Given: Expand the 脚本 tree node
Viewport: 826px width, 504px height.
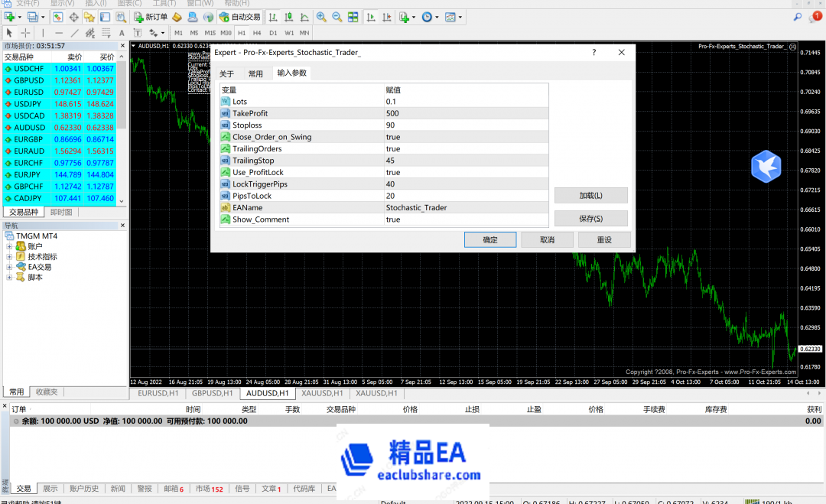Looking at the screenshot, I should tap(9, 278).
